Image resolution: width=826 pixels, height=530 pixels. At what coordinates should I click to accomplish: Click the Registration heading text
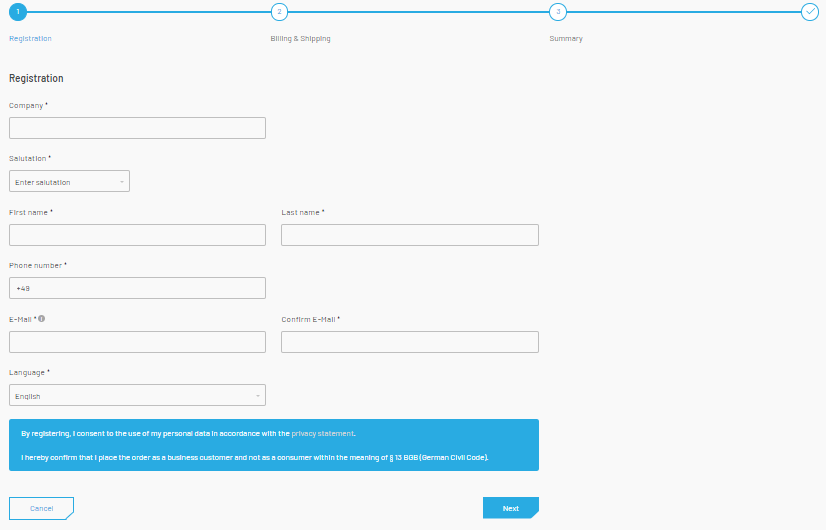point(36,78)
